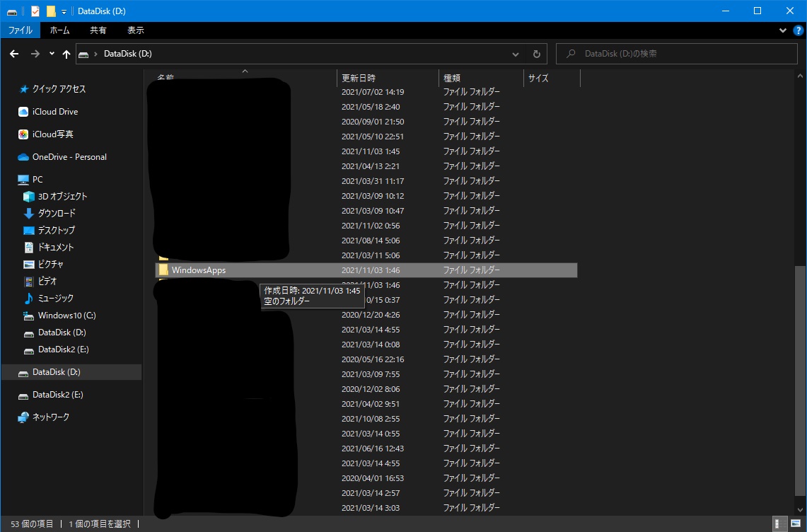Click the iCloud Drive cloud icon
The height and width of the screenshot is (532, 807).
(x=23, y=112)
